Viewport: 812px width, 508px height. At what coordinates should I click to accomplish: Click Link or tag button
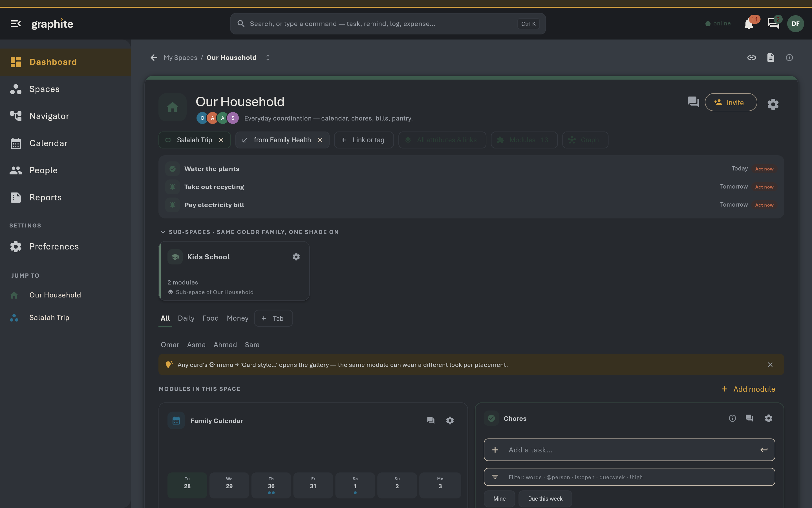click(364, 140)
